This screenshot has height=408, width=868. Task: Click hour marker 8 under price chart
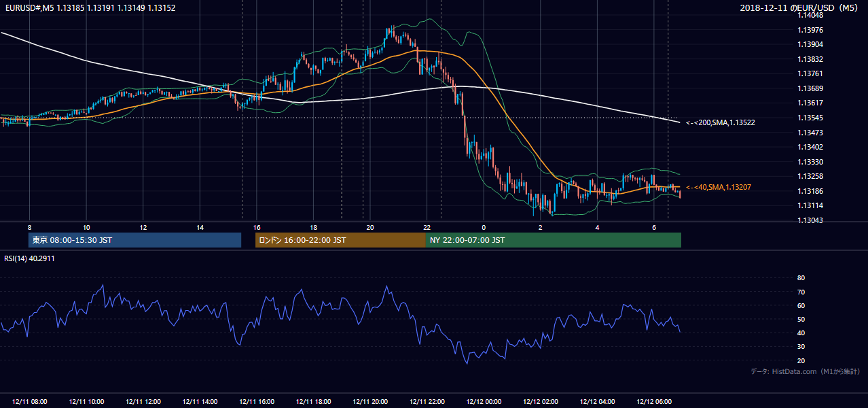(29, 227)
